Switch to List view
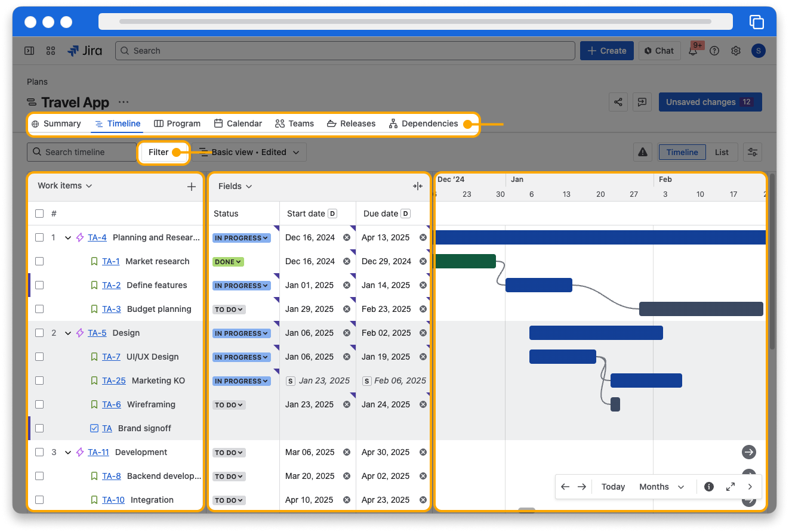 coord(722,152)
